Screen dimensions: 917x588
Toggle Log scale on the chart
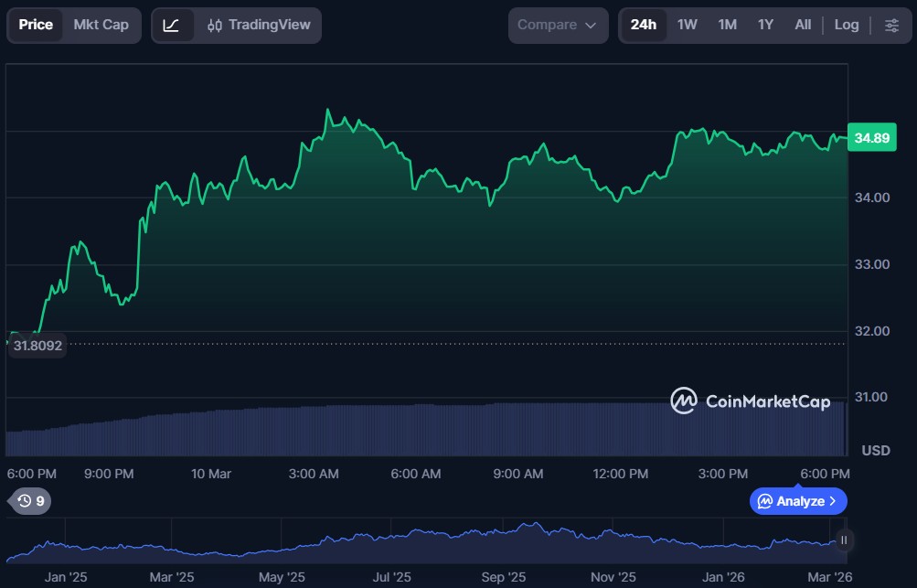tap(846, 26)
